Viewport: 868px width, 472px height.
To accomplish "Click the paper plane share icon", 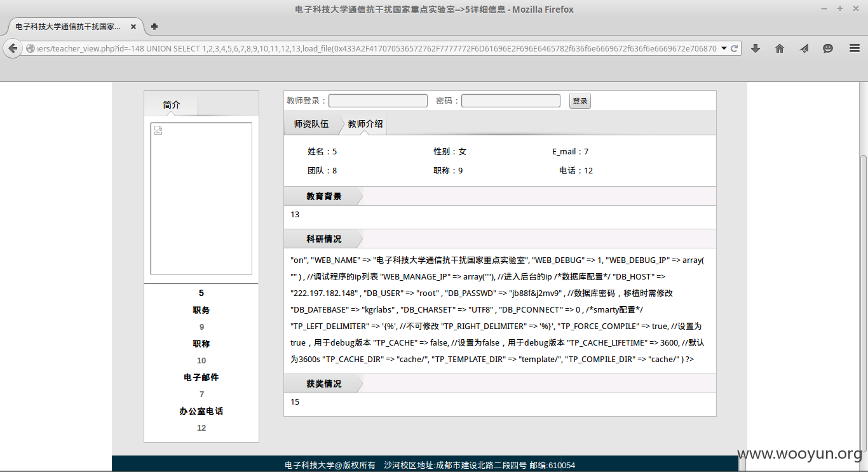I will (804, 48).
